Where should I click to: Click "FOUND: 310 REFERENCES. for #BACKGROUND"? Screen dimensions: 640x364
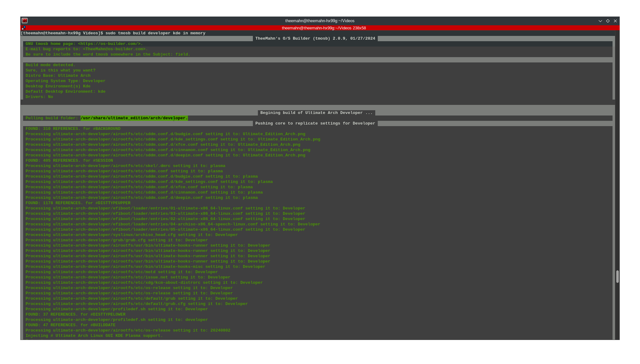pos(73,129)
